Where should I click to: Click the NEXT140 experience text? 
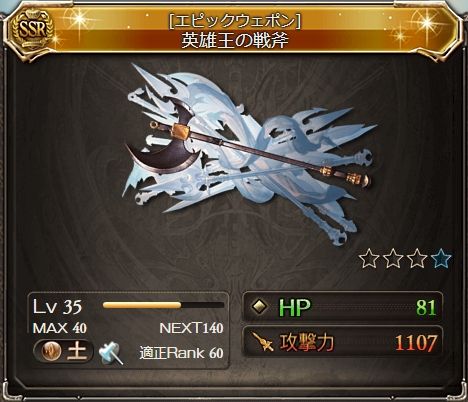coord(191,328)
